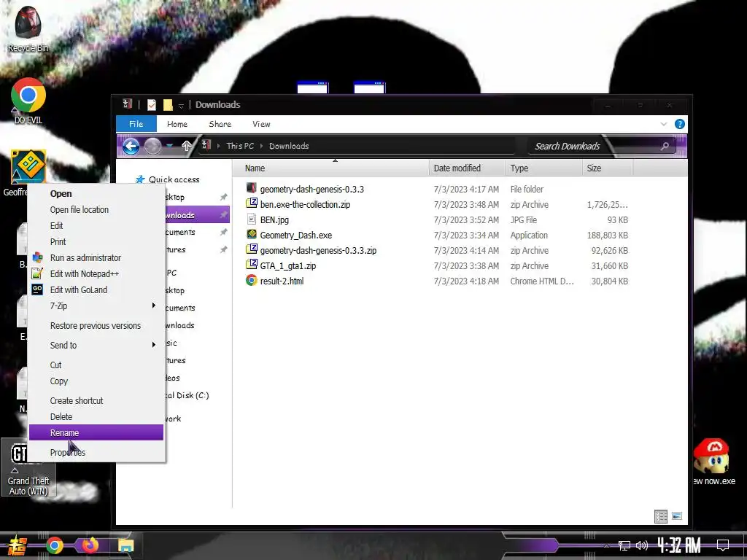Go up one folder level

pos(186,146)
